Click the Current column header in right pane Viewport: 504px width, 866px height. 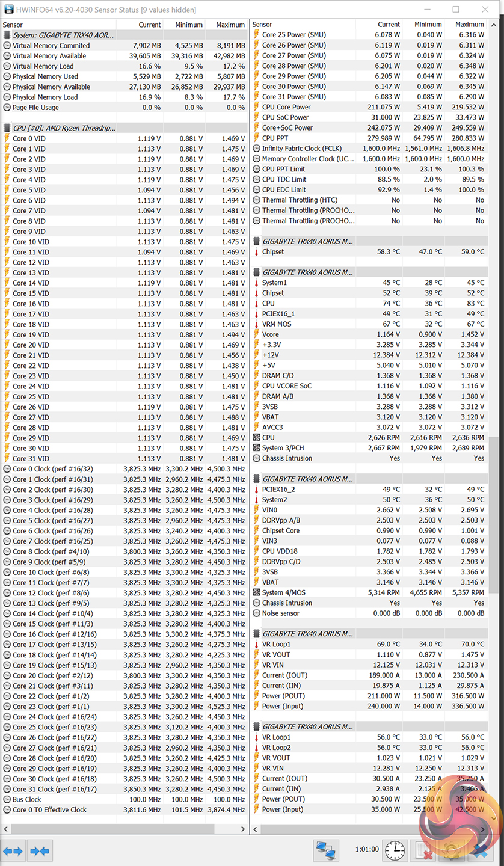coord(378,25)
